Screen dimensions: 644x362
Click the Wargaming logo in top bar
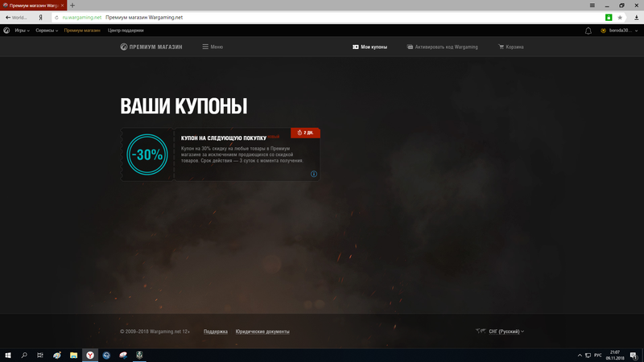(6, 31)
